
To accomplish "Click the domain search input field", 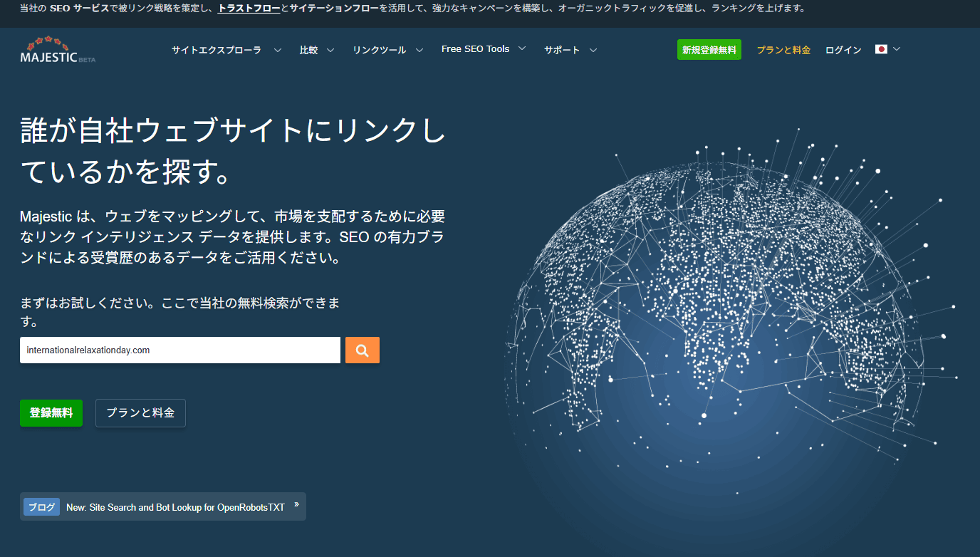I will (180, 350).
